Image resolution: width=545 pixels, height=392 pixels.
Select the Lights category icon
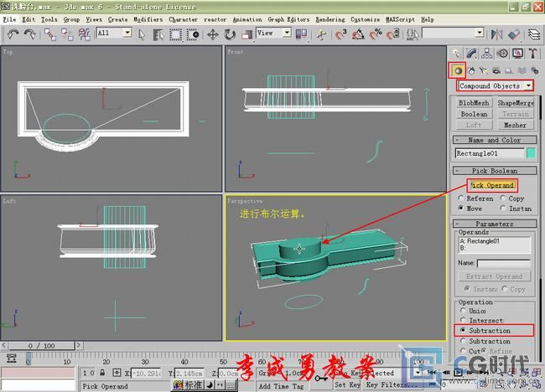[484, 71]
